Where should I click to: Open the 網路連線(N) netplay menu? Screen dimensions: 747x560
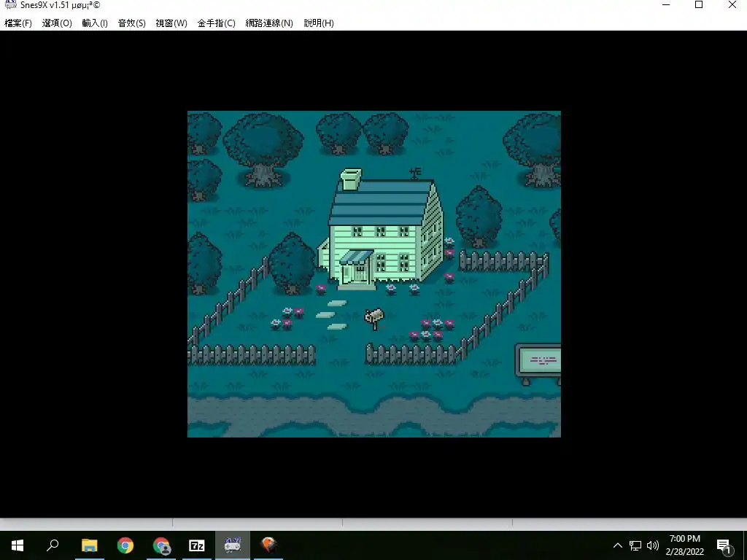point(269,23)
